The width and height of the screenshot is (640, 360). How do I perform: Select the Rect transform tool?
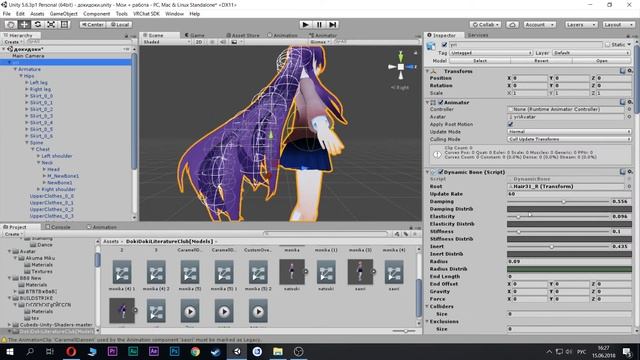(x=64, y=24)
